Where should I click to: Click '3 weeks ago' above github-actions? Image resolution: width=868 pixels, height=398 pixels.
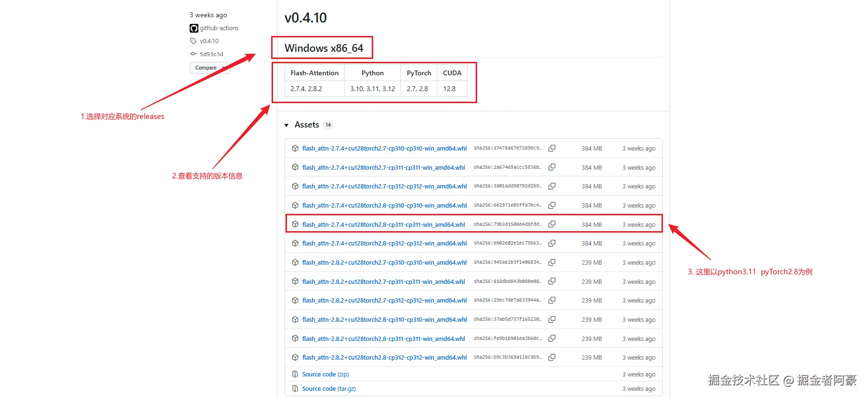[x=208, y=15]
